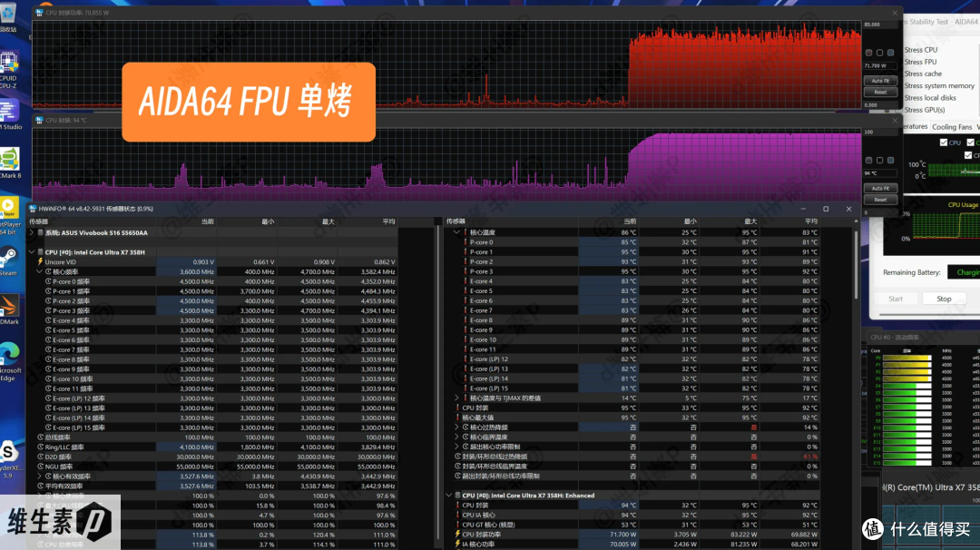
Task: Click the chip icon beside ASUS Vivobook S16 system
Action: [x=41, y=232]
